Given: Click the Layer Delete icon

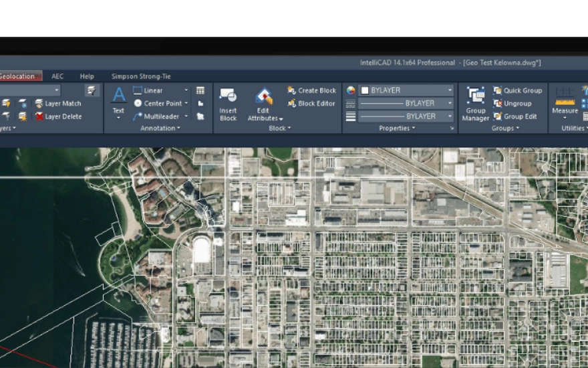Looking at the screenshot, I should click(39, 116).
